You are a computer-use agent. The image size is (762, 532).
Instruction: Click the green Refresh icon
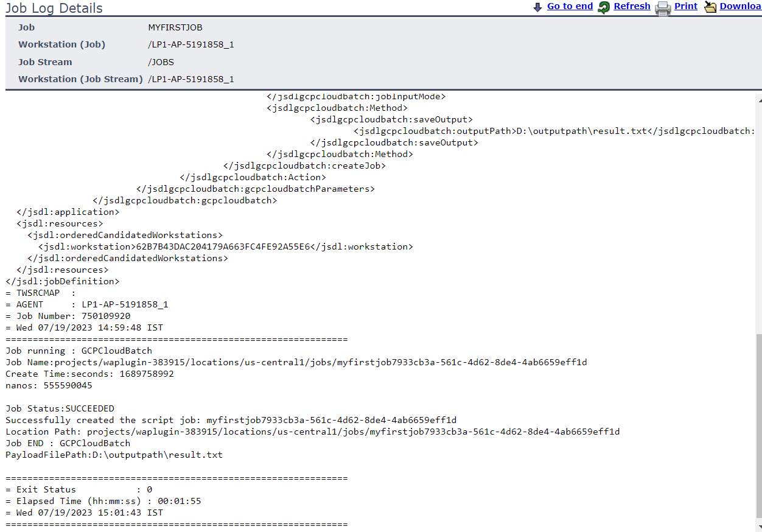pyautogui.click(x=604, y=7)
